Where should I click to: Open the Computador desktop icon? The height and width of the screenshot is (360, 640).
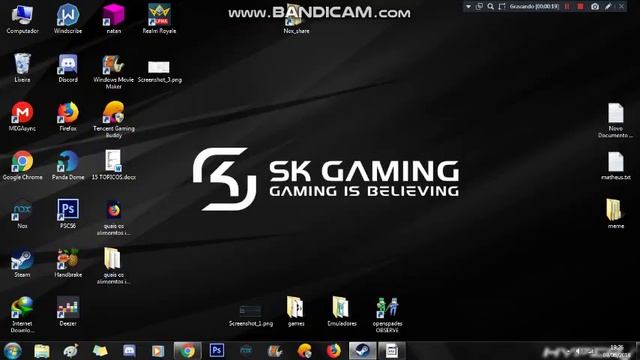[x=22, y=19]
